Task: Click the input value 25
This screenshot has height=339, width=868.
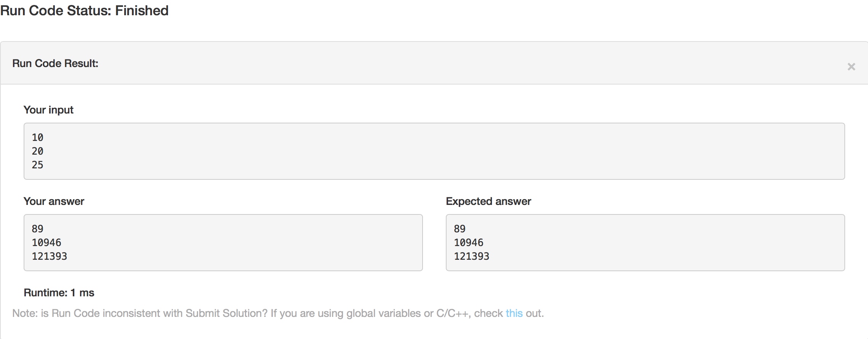Action: click(37, 165)
